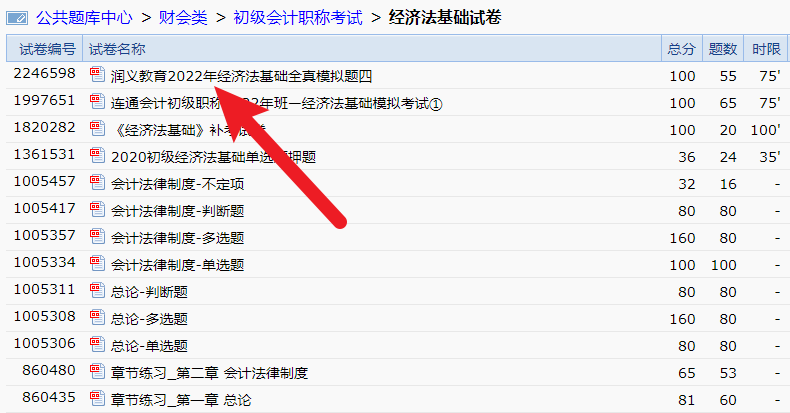Click paper icon for 2020初级经济法基础 row
Screen dimensions: 790x413
pyautogui.click(x=97, y=156)
